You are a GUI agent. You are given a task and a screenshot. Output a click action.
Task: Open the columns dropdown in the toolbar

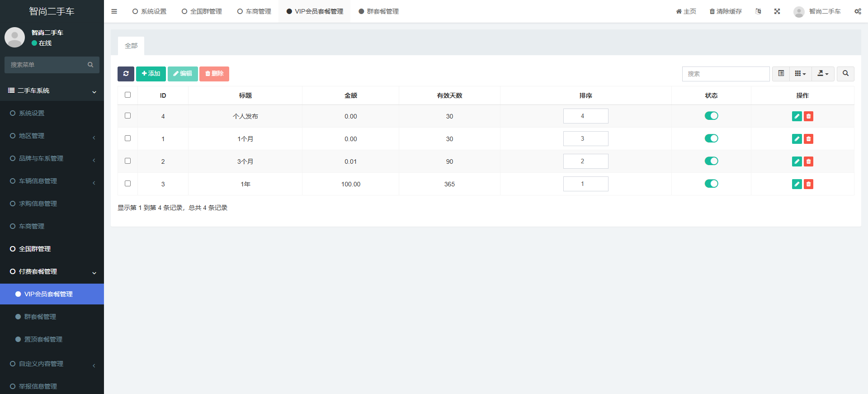800,74
